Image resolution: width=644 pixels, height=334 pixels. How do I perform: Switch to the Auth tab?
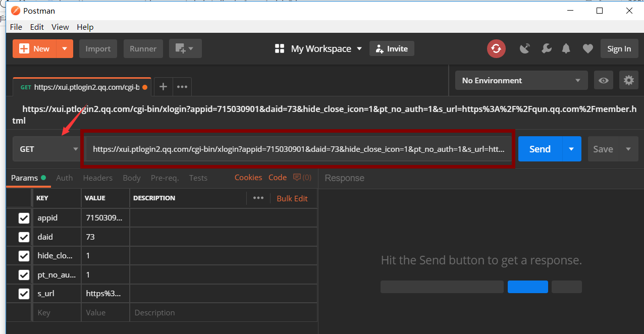[64, 178]
